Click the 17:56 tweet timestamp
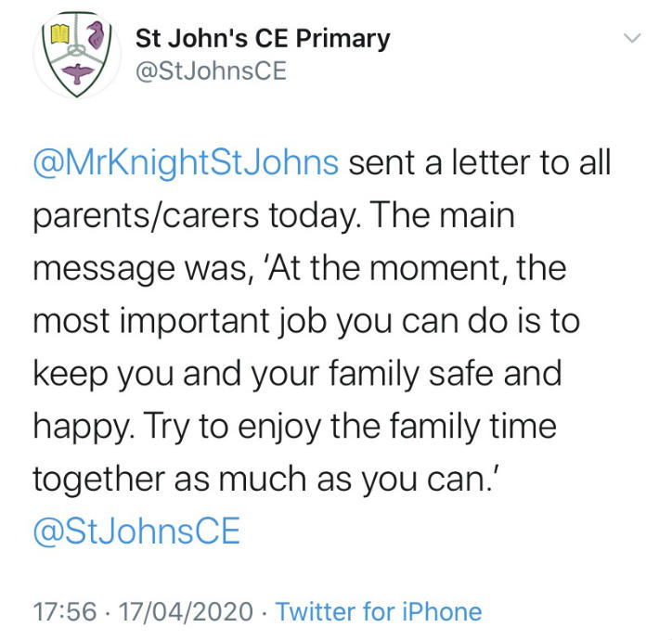 tap(65, 611)
